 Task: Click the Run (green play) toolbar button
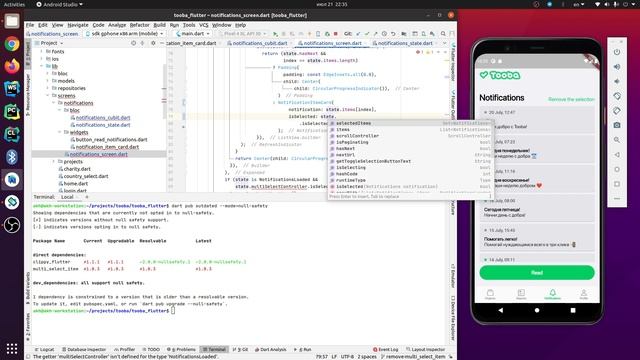coord(276,34)
